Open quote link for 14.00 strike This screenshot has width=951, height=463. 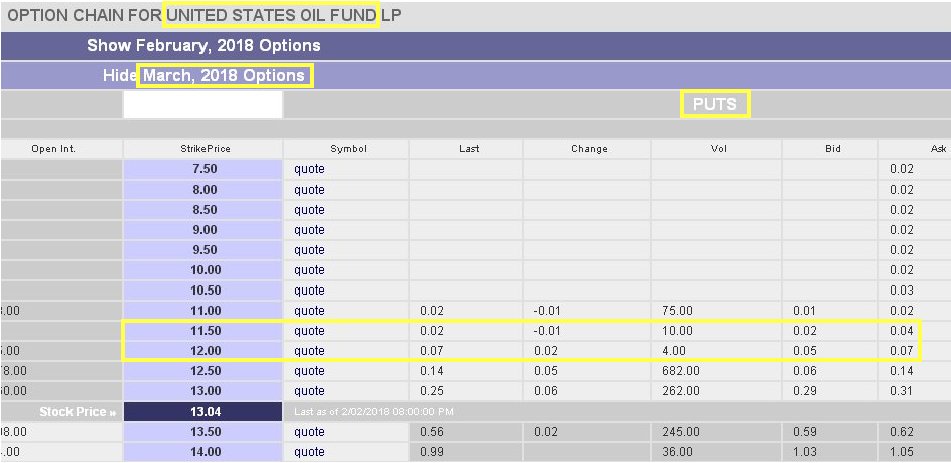[309, 452]
